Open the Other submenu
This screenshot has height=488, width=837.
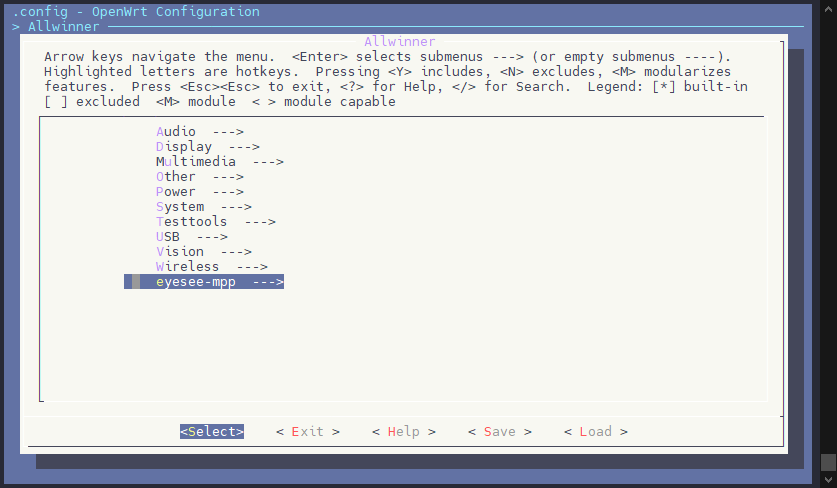click(x=200, y=176)
